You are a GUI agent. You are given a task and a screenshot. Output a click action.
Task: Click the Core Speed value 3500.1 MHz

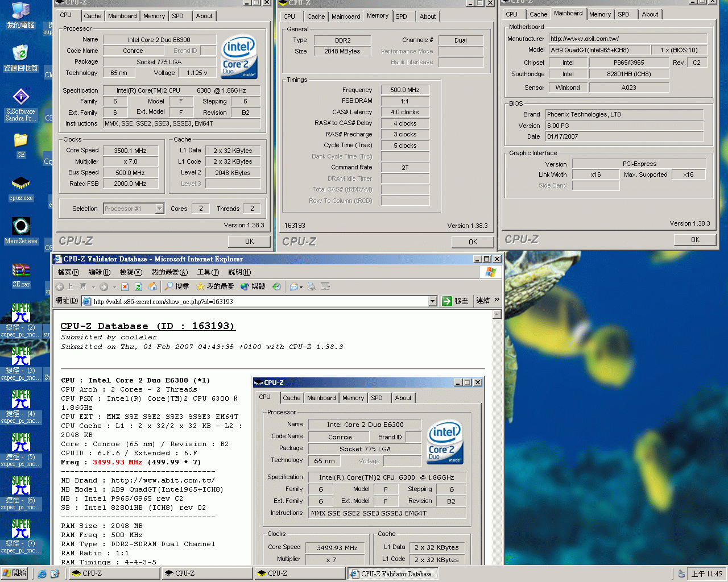[130, 151]
